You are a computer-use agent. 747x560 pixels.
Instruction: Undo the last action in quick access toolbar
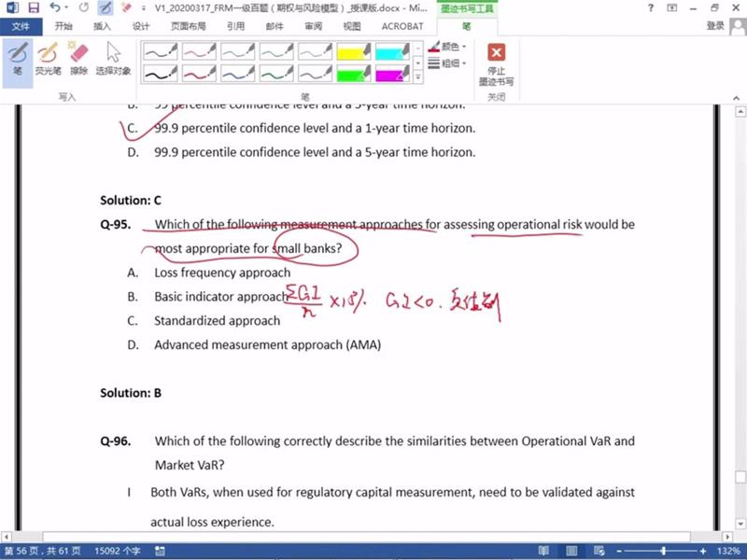[55, 7]
